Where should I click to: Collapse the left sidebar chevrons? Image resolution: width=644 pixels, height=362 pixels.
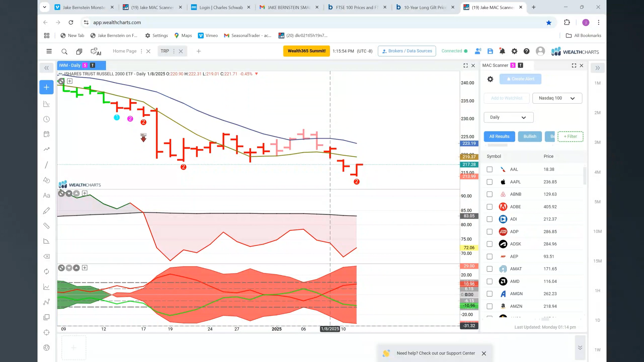pos(47,68)
